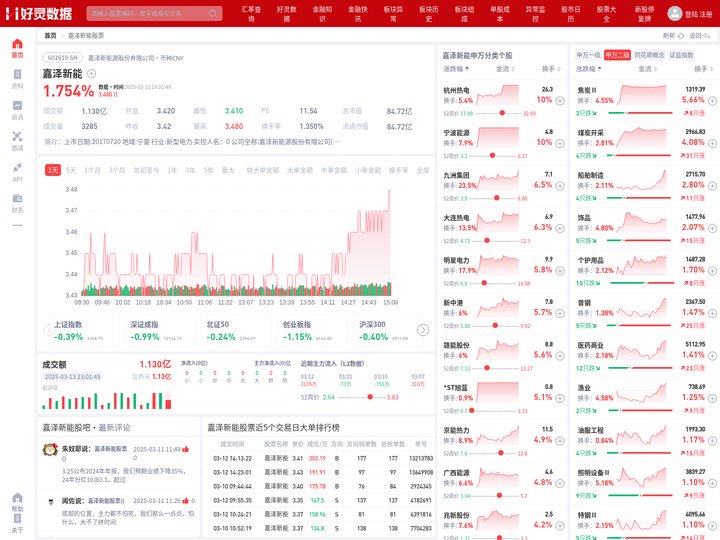The image size is (720, 540).
Task: Open 单股成本 in top navigation
Action: click(x=500, y=14)
